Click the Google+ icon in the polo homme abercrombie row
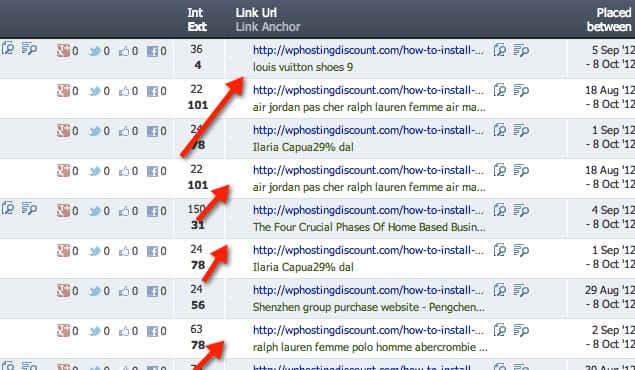The height and width of the screenshot is (370, 635). 63,331
